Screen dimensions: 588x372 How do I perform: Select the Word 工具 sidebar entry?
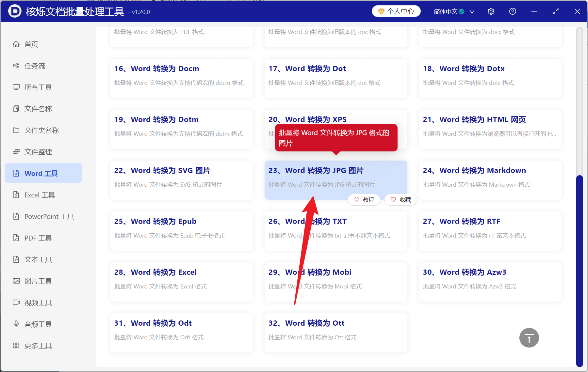[41, 173]
